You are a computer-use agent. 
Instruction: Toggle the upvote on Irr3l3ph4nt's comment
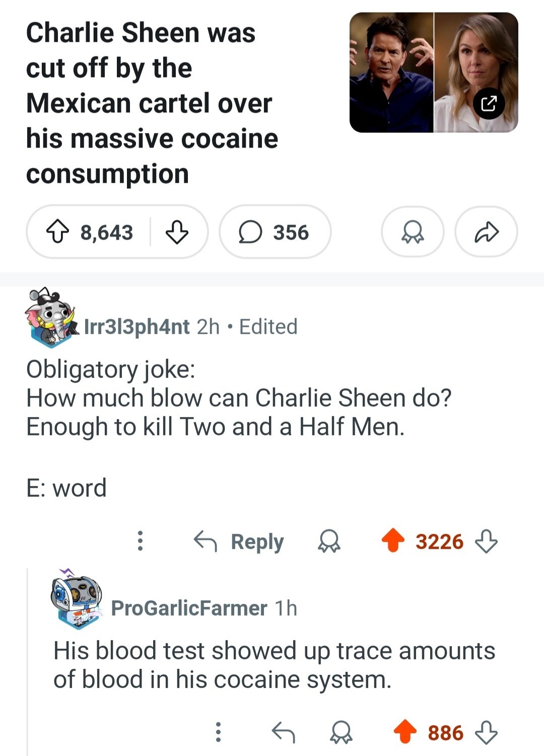(393, 541)
